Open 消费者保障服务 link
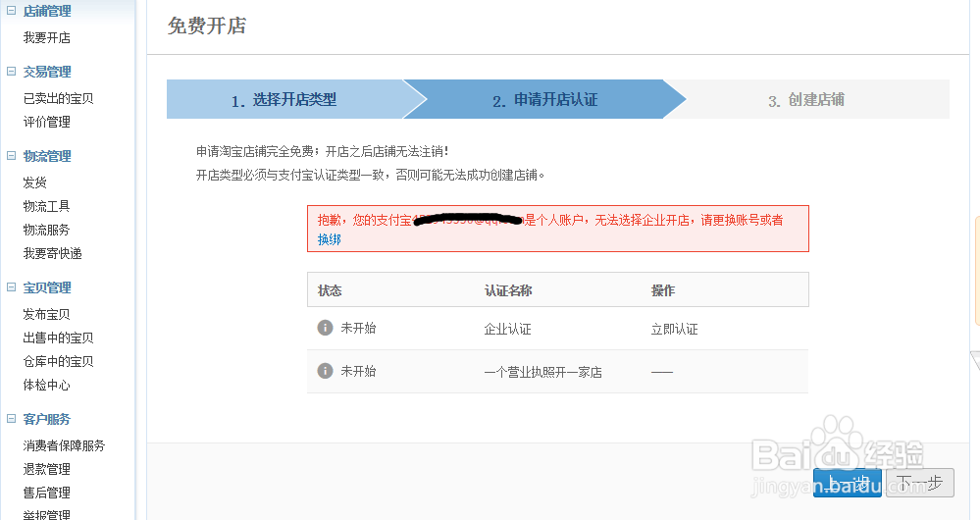980x520 pixels. pyautogui.click(x=65, y=445)
